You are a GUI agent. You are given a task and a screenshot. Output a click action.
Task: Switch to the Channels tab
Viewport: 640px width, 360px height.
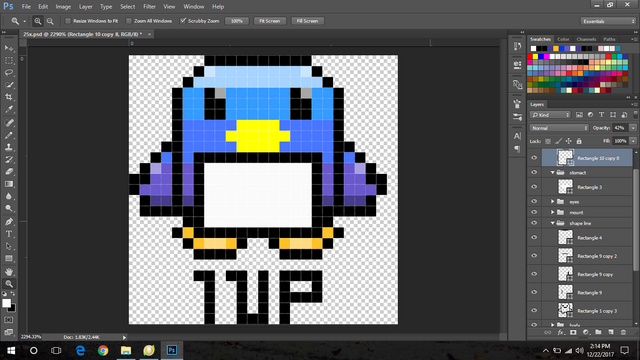[586, 39]
